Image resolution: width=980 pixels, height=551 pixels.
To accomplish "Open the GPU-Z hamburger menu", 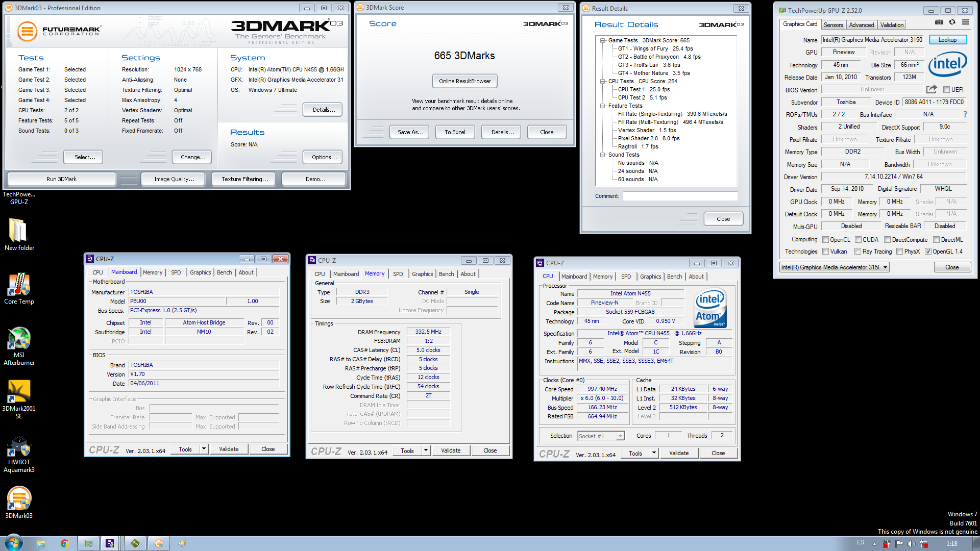I will [965, 22].
